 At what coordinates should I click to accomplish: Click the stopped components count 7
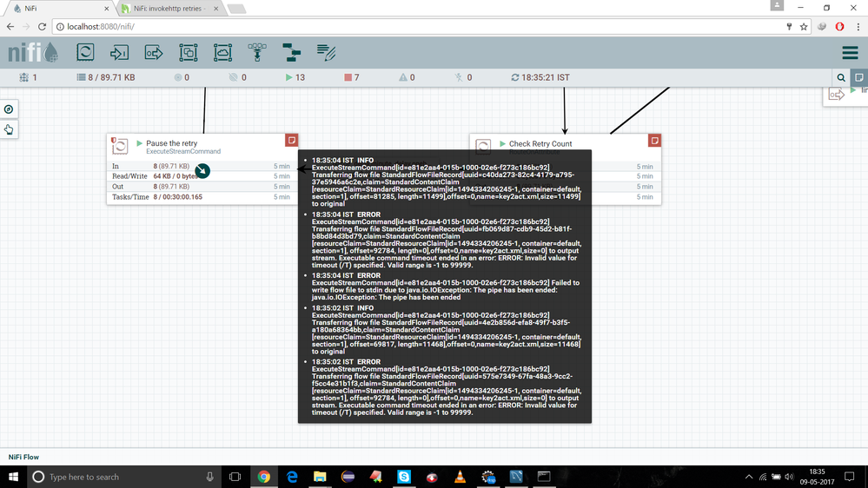(352, 77)
